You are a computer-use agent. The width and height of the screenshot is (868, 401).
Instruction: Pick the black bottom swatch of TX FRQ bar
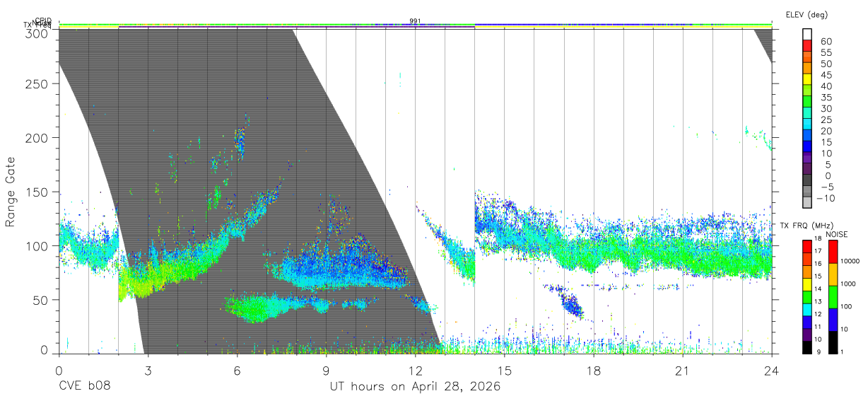(809, 348)
